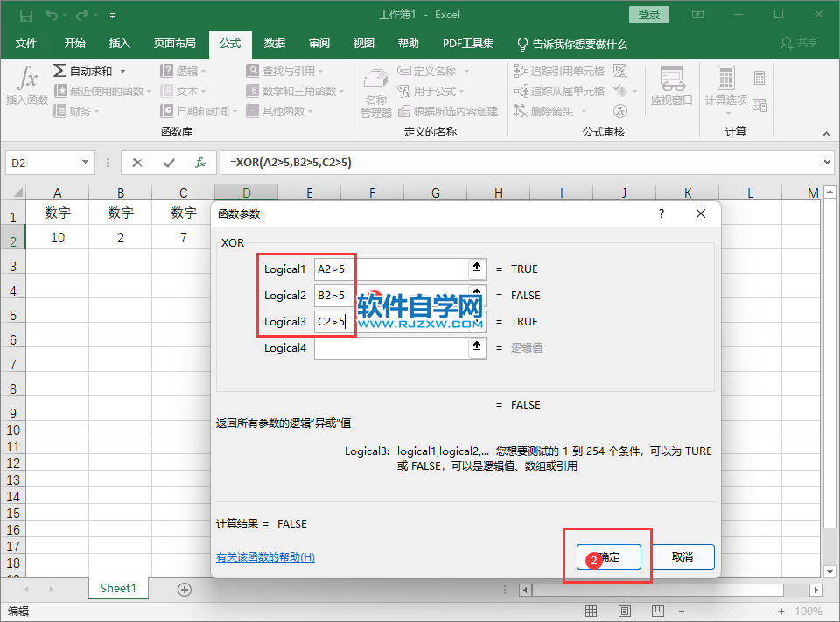
Task: Click the Show Formulas icon
Action: [x=620, y=71]
